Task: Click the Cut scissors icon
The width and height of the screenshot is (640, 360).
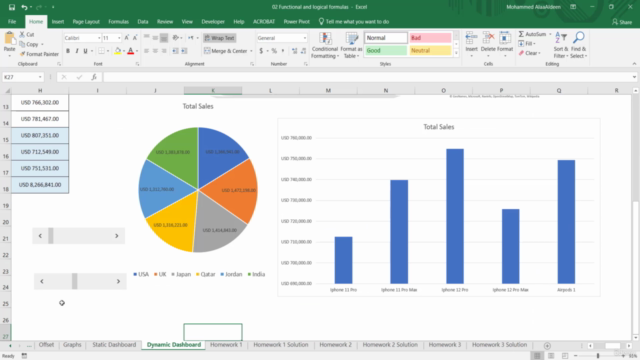Action: [x=22, y=34]
